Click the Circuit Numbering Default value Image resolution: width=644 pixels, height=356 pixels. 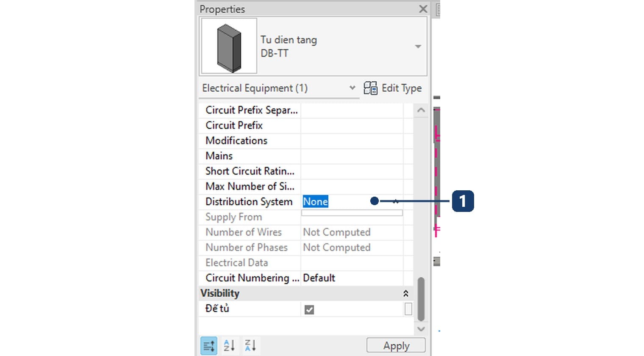(x=319, y=278)
